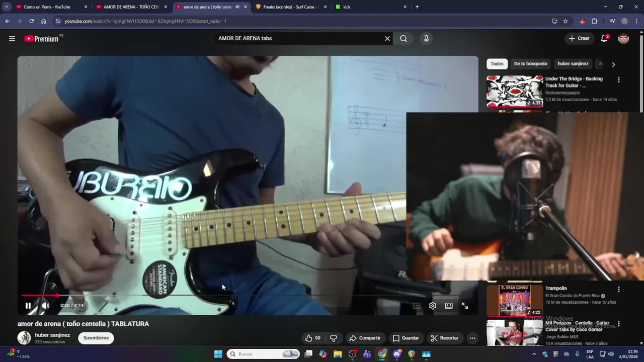
Task: Open taskbar volume control
Action: coord(610,354)
